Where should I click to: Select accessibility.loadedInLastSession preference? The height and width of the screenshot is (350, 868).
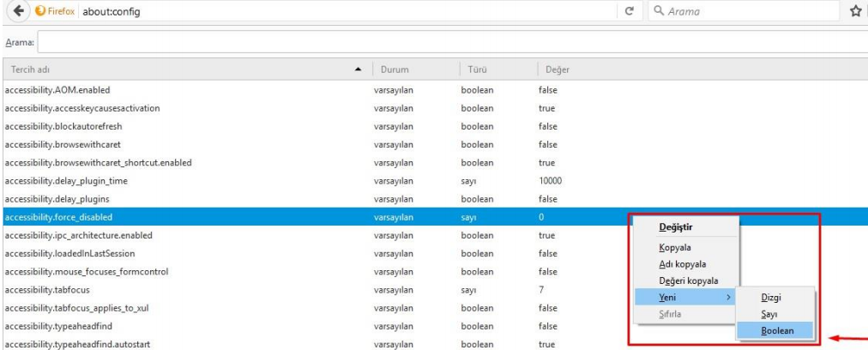69,254
